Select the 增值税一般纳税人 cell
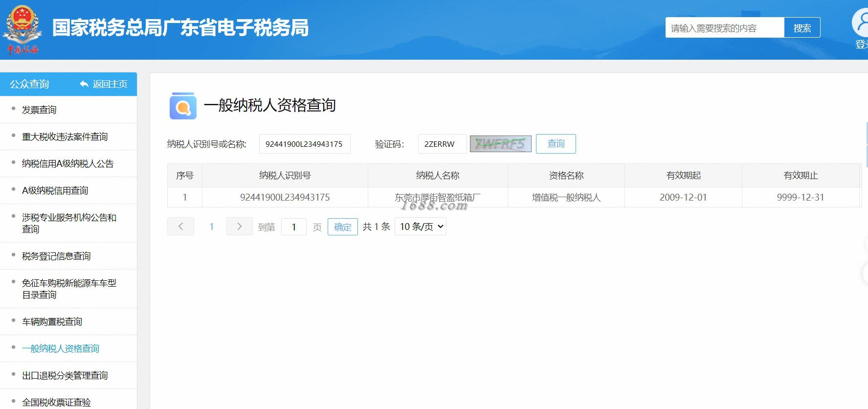The image size is (868, 409). point(566,197)
